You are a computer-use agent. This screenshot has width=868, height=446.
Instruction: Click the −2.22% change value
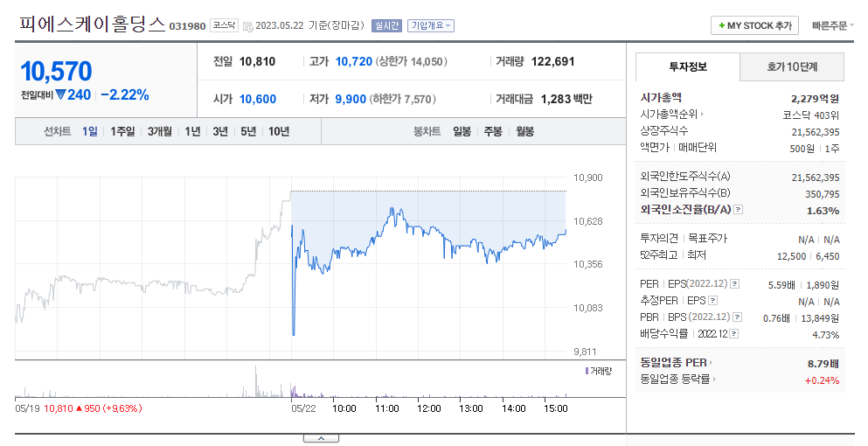(x=125, y=94)
